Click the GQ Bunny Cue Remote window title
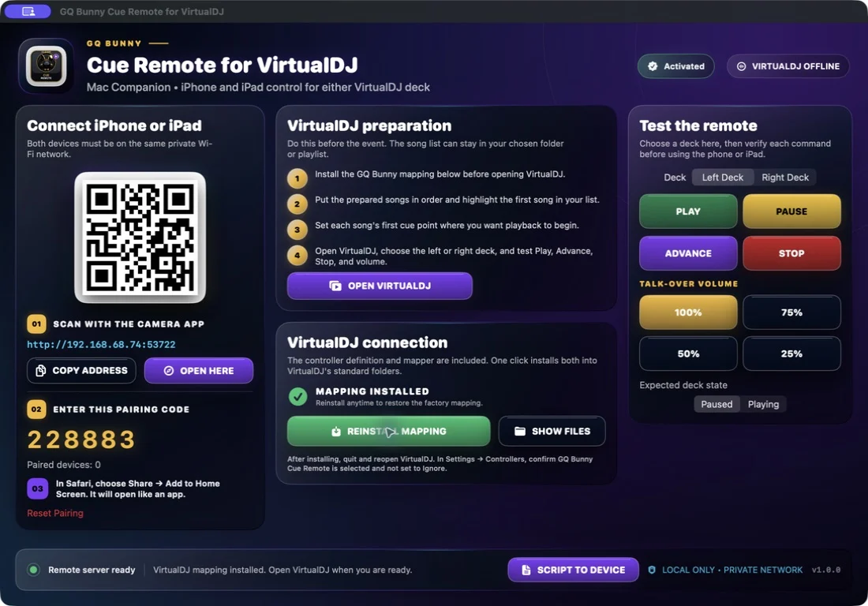This screenshot has width=868, height=606. click(x=142, y=12)
